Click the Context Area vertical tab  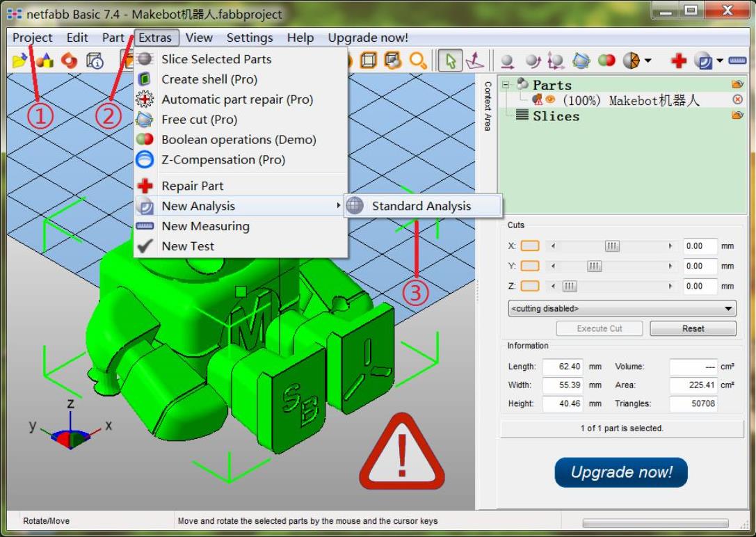pos(488,106)
